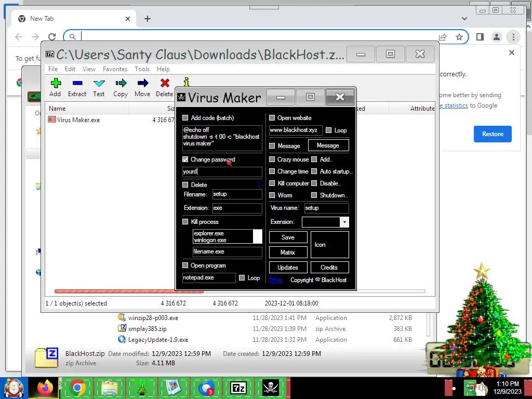
Task: Click the Copy icon in 7-Zip toolbar
Action: (121, 83)
